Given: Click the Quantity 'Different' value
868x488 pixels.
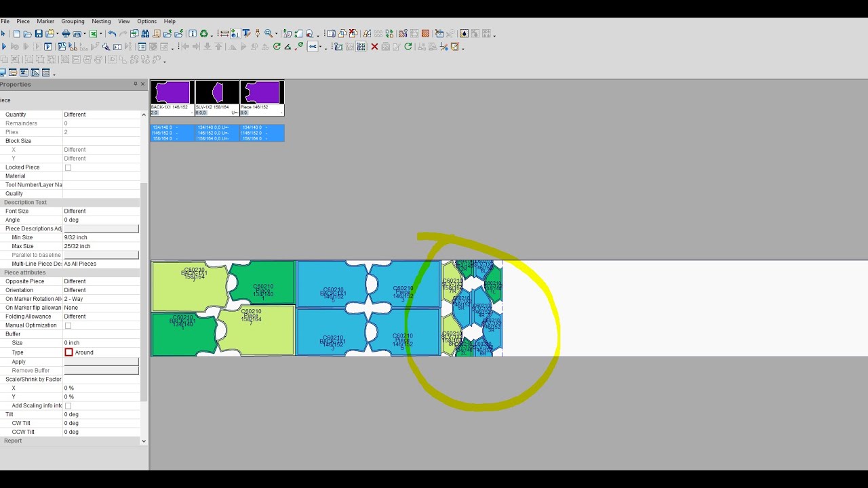Looking at the screenshot, I should [x=101, y=115].
